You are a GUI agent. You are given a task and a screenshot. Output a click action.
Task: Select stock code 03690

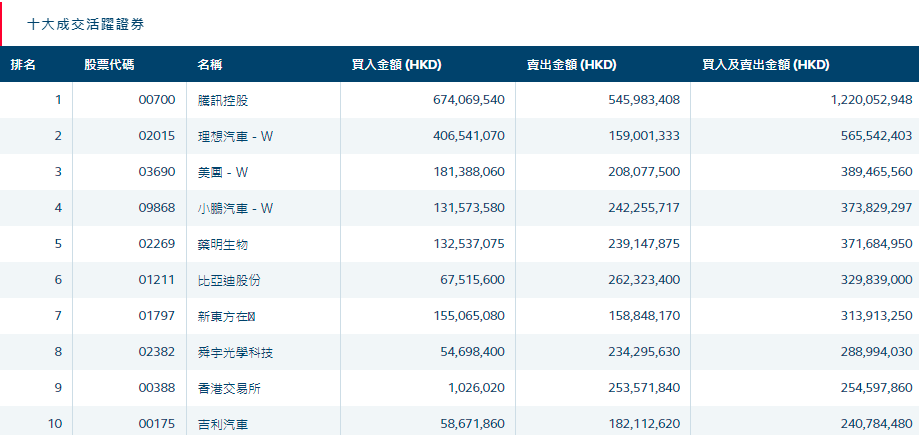click(x=156, y=172)
